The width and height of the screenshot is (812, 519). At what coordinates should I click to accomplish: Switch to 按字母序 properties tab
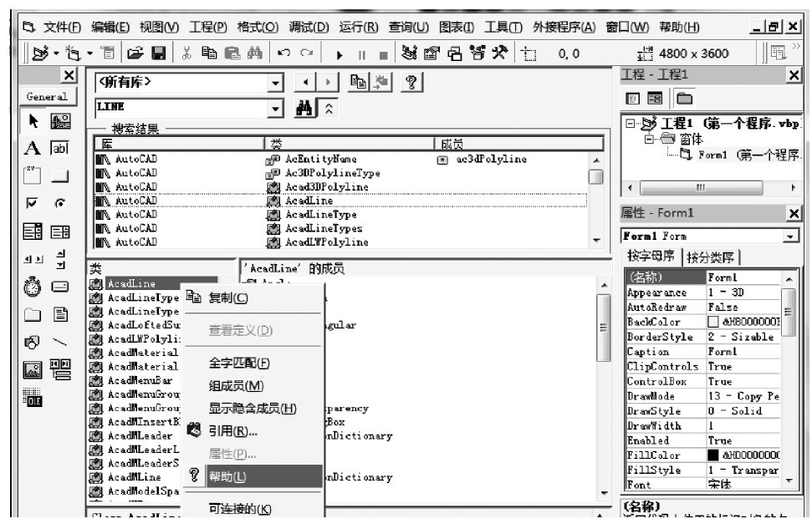point(651,256)
